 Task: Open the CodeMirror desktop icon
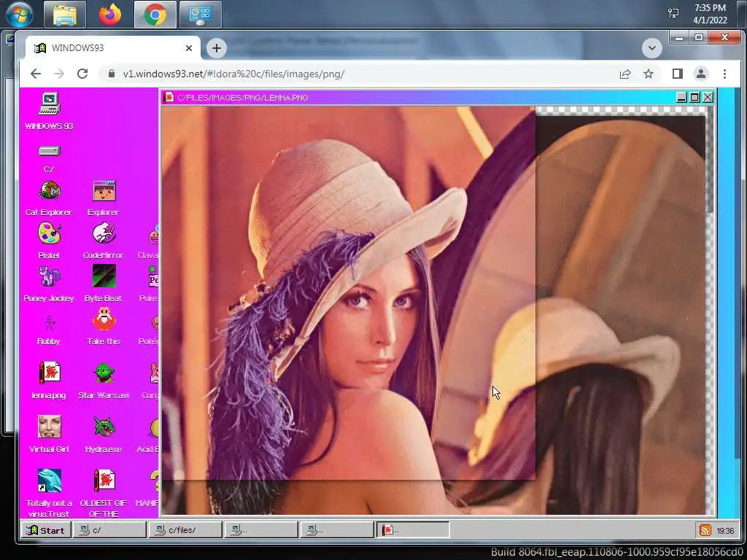[104, 241]
